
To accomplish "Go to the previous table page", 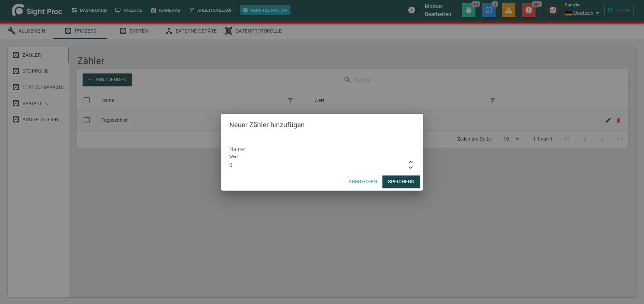I will click(585, 139).
